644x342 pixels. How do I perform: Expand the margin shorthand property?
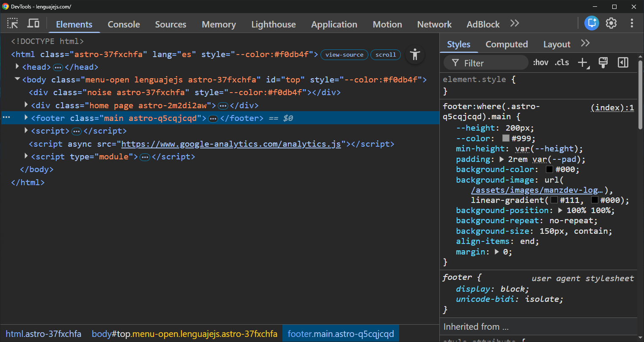tap(497, 252)
